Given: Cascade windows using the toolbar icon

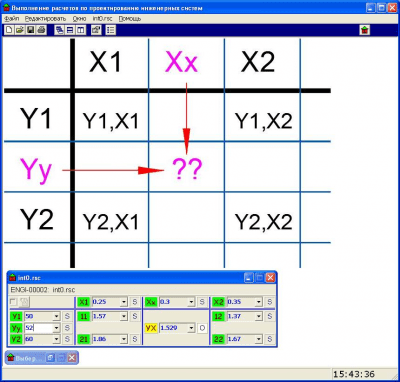Looking at the screenshot, I should click(x=59, y=30).
